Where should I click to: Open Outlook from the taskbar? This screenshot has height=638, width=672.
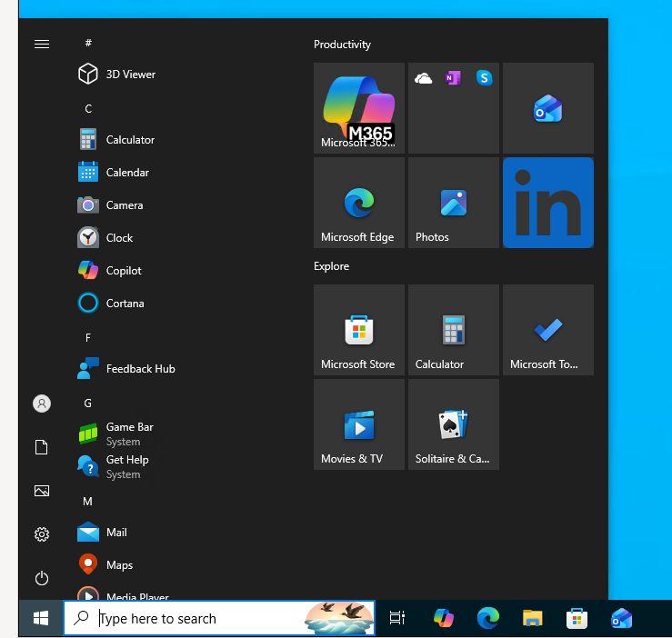[621, 618]
